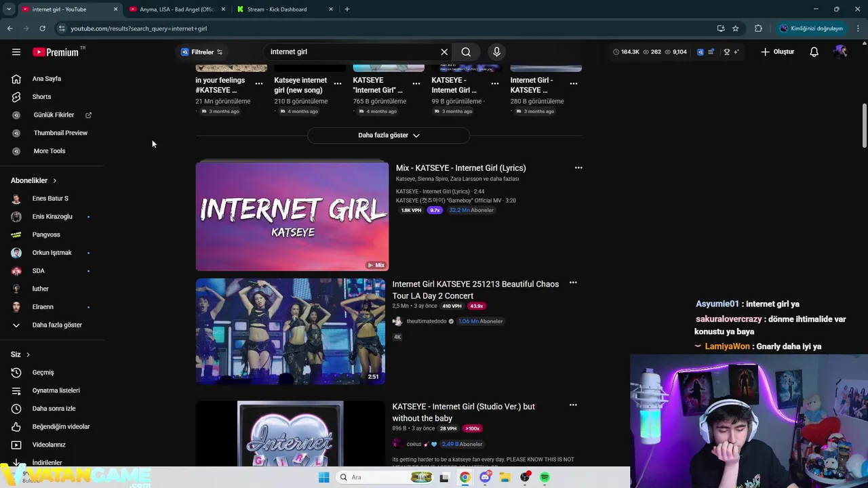Open Internet Girl KATSEYE 251213 video title
Image resolution: width=868 pixels, height=488 pixels.
pos(475,290)
